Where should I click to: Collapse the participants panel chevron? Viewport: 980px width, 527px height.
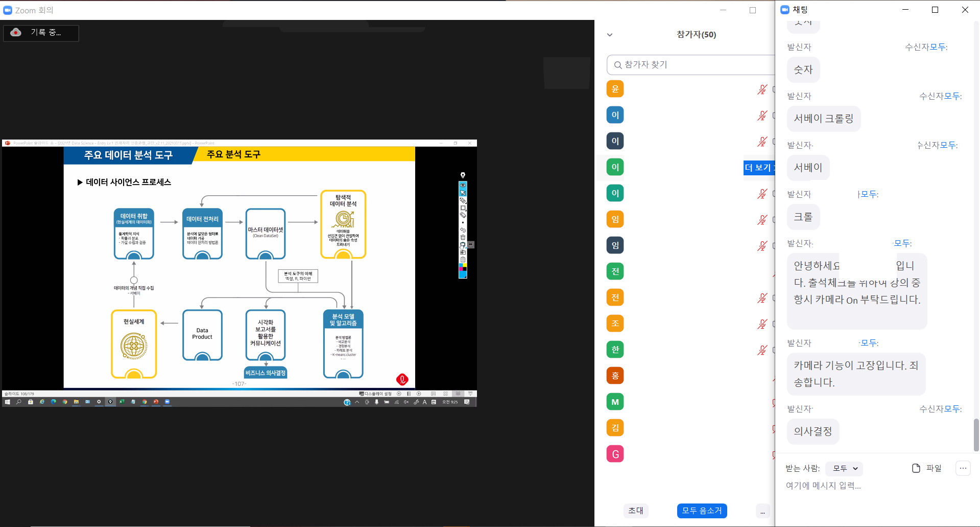pyautogui.click(x=609, y=35)
